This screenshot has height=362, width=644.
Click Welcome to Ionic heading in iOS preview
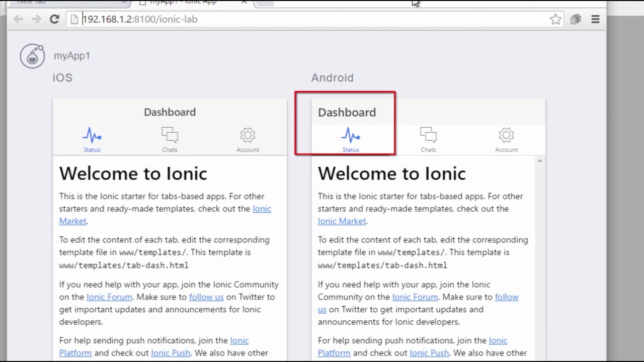click(x=133, y=173)
